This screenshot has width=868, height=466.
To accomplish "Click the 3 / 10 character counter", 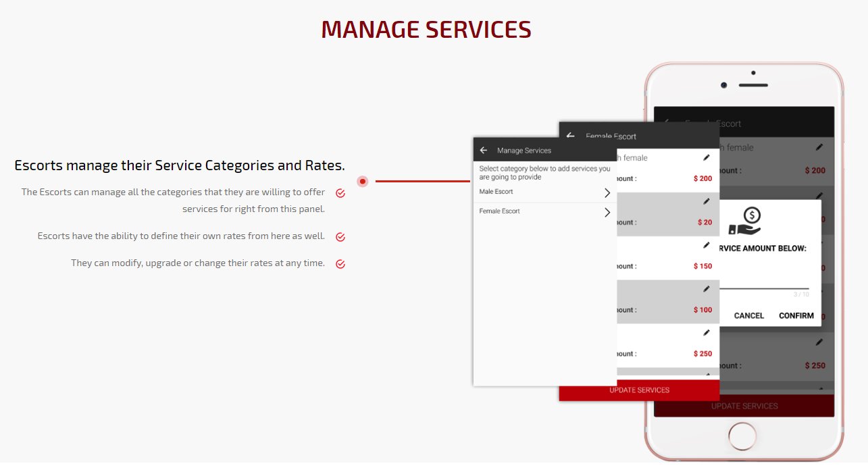I will [x=801, y=294].
